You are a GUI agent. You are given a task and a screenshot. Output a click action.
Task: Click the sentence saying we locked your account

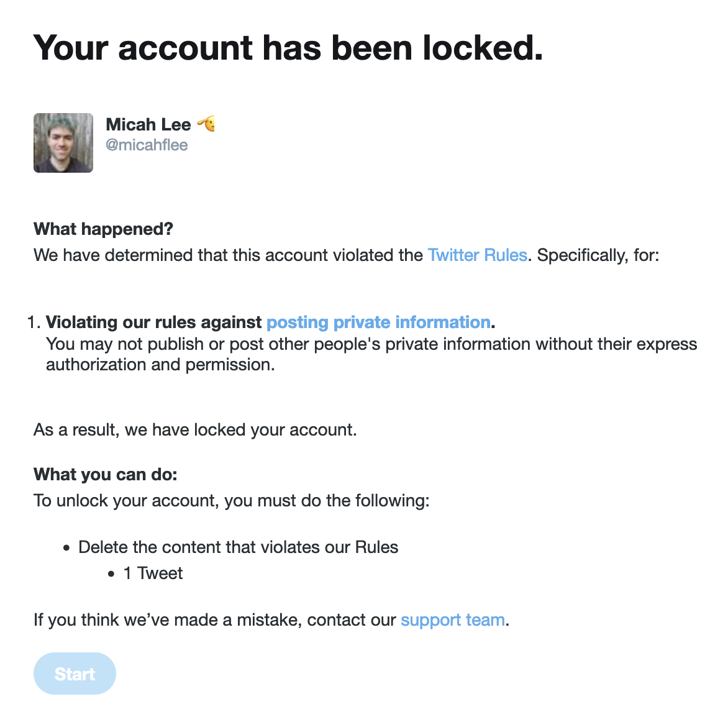click(195, 430)
